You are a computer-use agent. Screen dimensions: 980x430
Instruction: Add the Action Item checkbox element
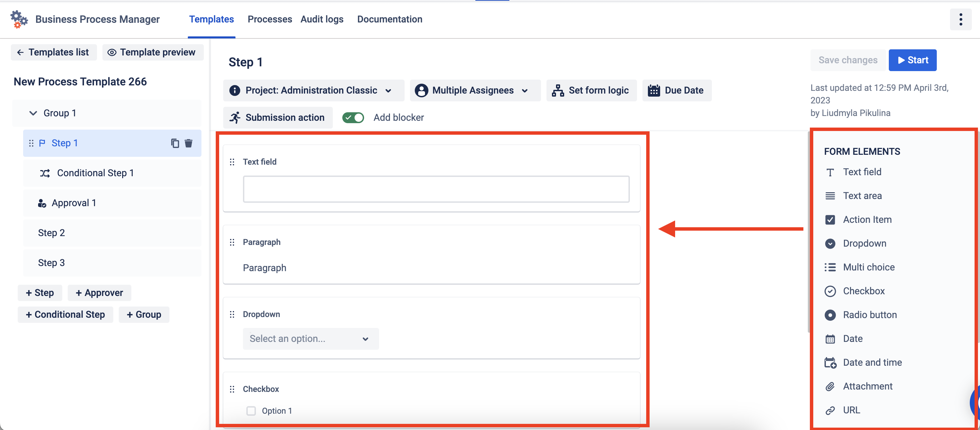coord(867,219)
